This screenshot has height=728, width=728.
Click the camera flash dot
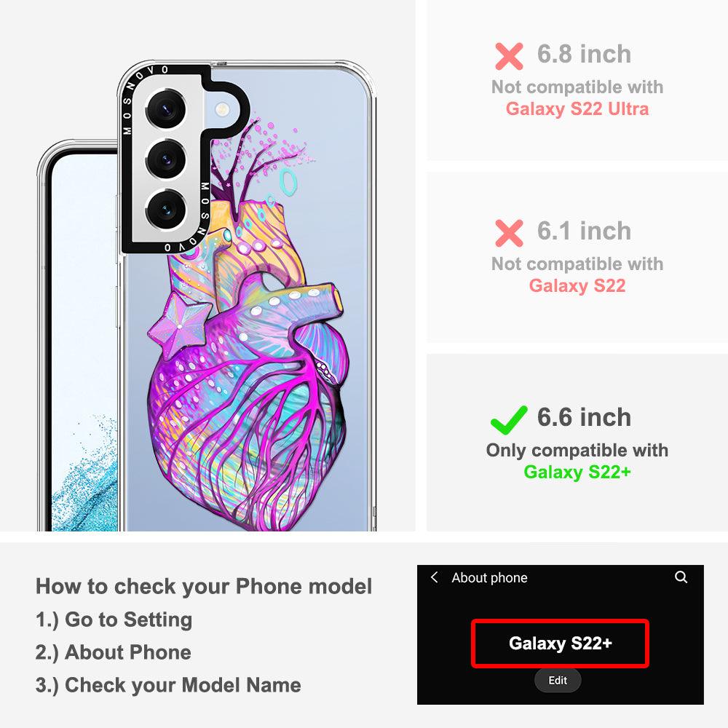tap(222, 110)
